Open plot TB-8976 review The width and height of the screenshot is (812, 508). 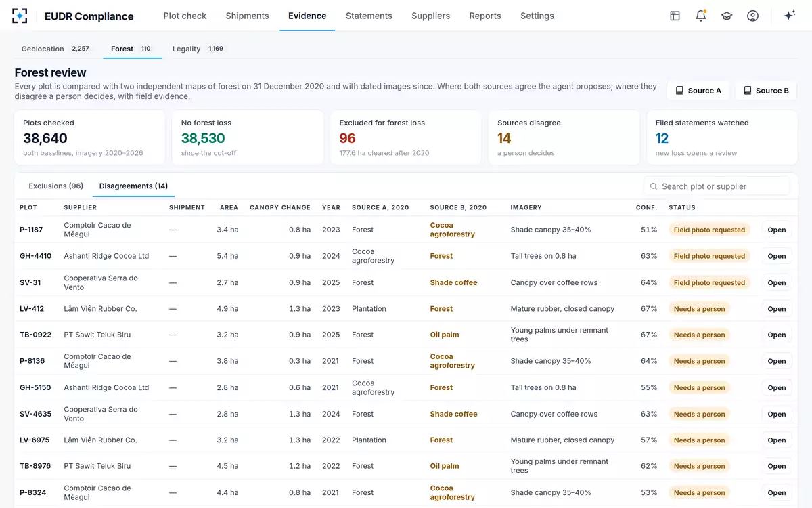click(777, 466)
